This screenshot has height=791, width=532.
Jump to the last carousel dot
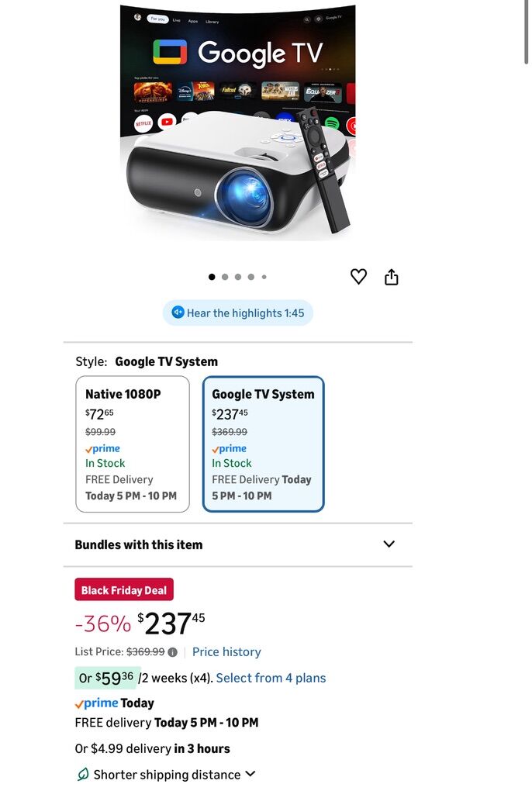point(264,277)
